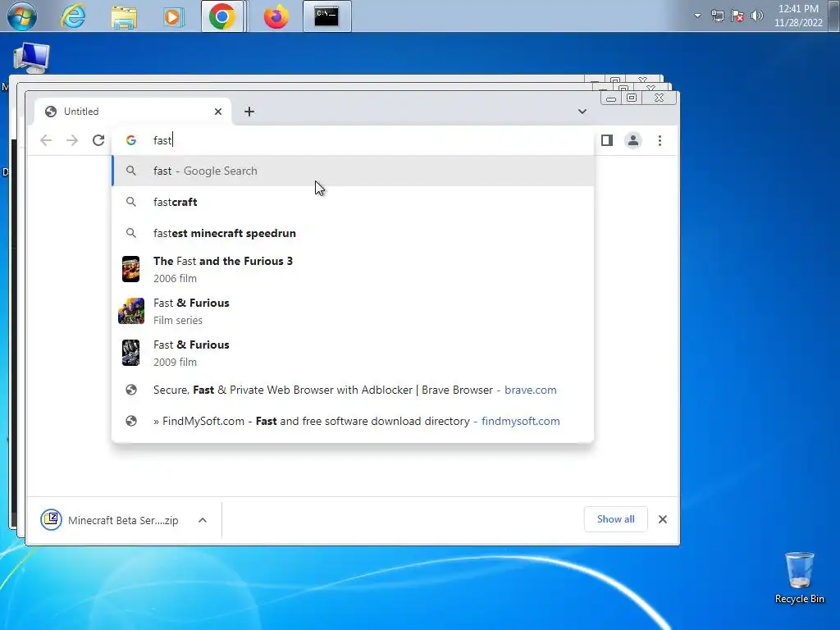This screenshot has height=630, width=840.
Task: Open Firefox from the taskbar
Action: coord(276,16)
